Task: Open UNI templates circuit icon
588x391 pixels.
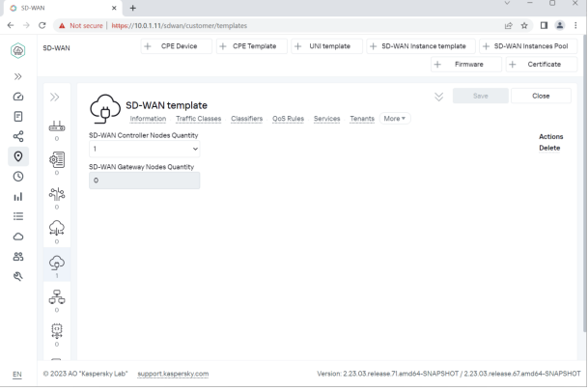Action: (x=57, y=194)
